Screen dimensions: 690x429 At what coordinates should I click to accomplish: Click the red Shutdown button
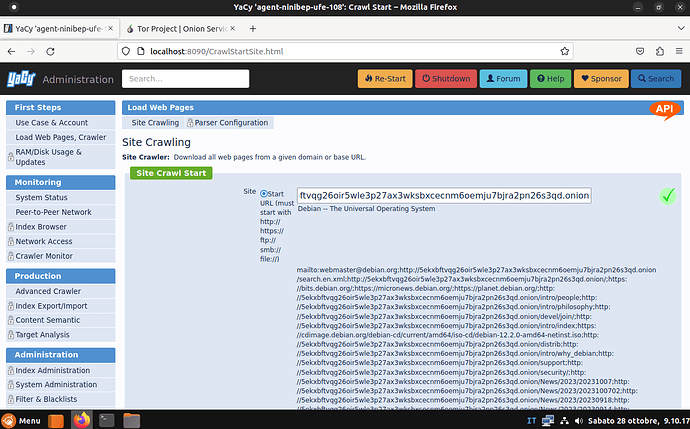tap(446, 79)
